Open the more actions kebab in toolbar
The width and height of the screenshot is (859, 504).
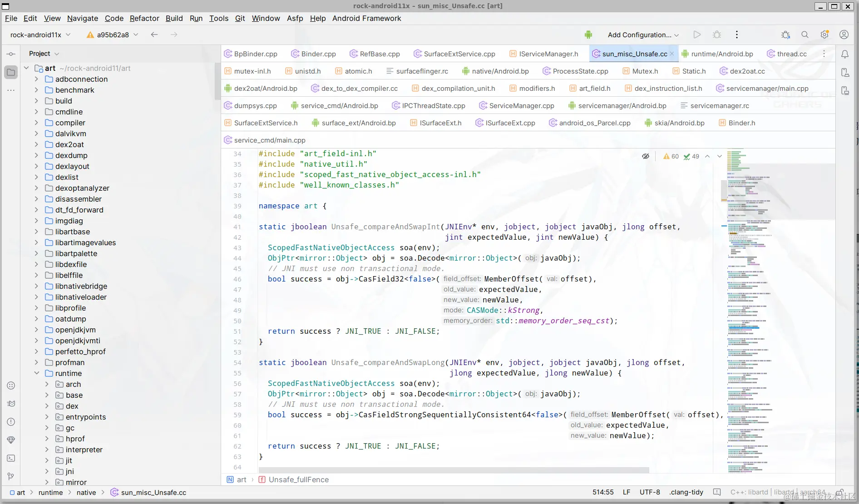pyautogui.click(x=737, y=35)
